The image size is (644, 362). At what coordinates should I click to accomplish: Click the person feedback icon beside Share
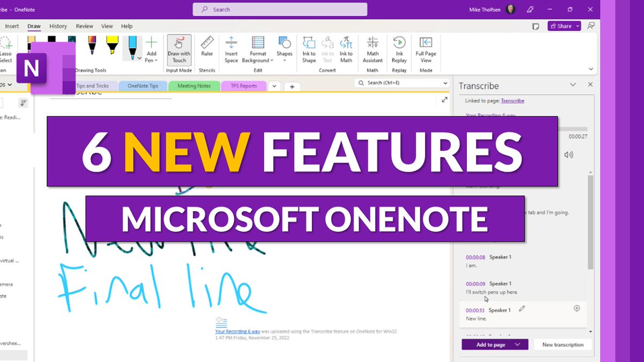pos(591,26)
